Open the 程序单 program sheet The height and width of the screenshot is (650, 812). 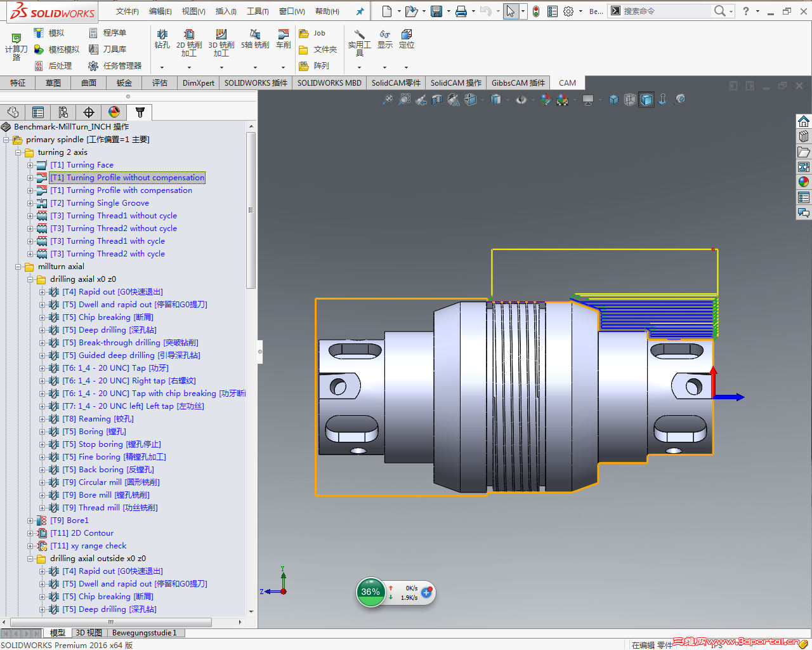pos(107,33)
